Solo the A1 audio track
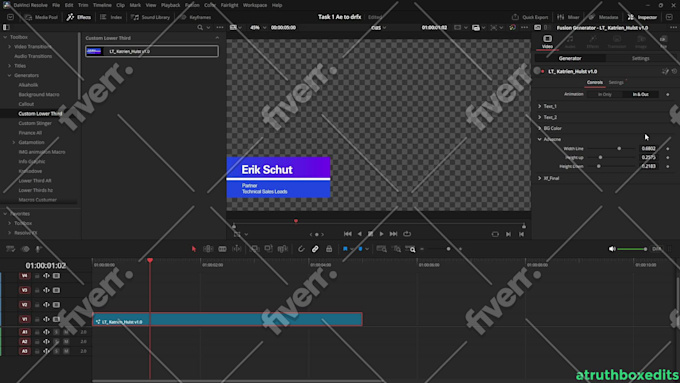680x383 pixels. [56, 332]
